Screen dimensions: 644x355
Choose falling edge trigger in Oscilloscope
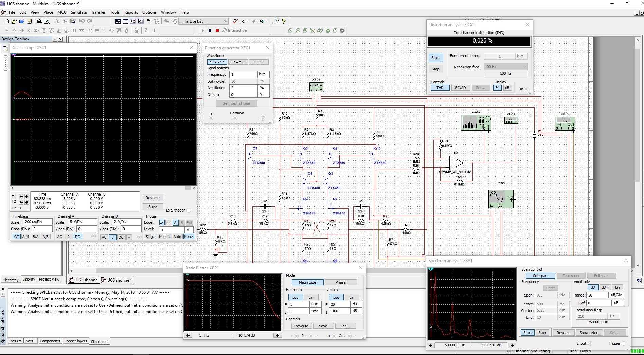(168, 222)
